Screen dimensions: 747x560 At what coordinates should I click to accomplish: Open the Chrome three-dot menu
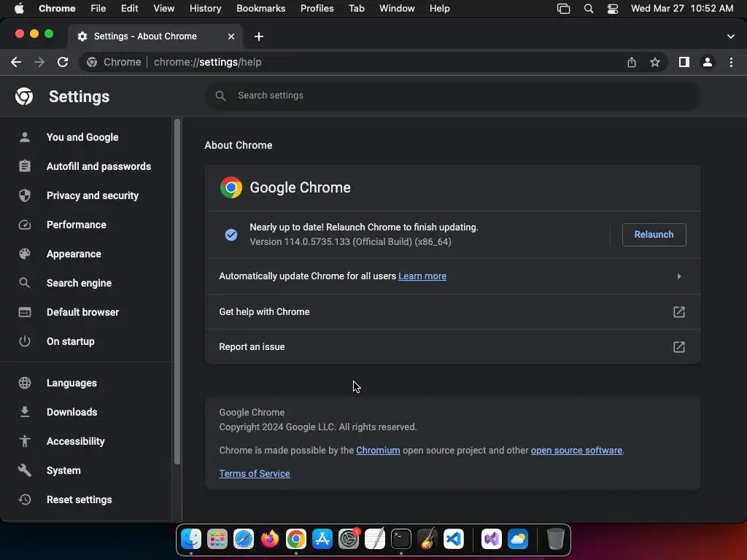(x=731, y=62)
